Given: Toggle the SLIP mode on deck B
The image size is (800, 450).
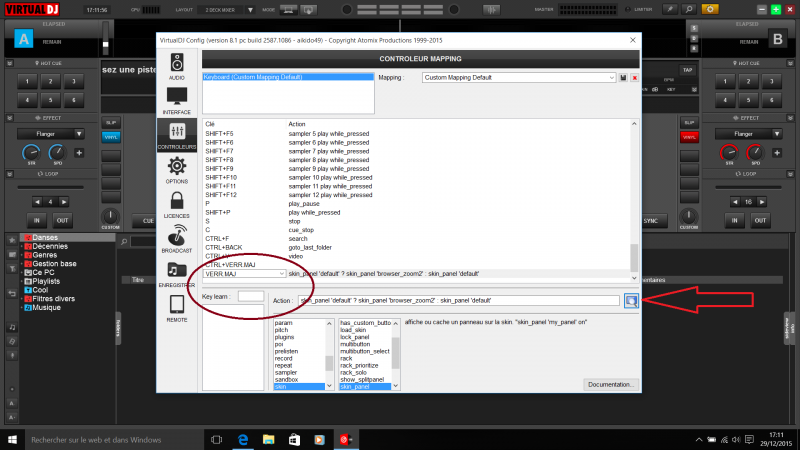Looking at the screenshot, I should click(689, 122).
